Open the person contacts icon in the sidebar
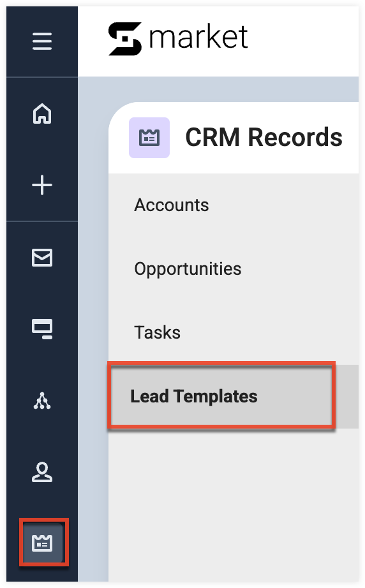The image size is (365, 588). pos(42,472)
